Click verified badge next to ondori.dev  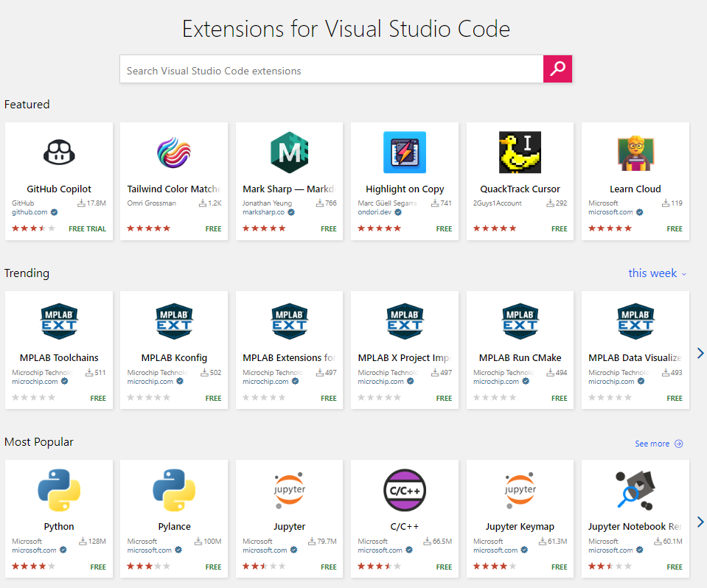coord(398,212)
